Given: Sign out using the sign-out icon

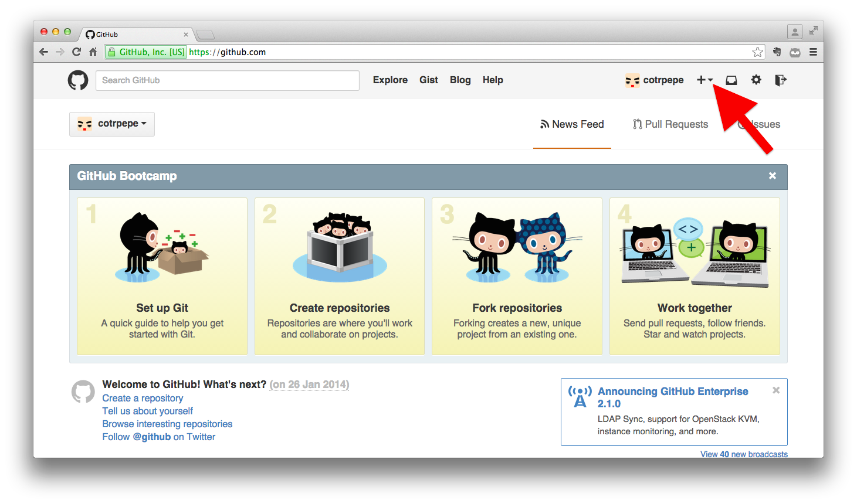Looking at the screenshot, I should (781, 80).
